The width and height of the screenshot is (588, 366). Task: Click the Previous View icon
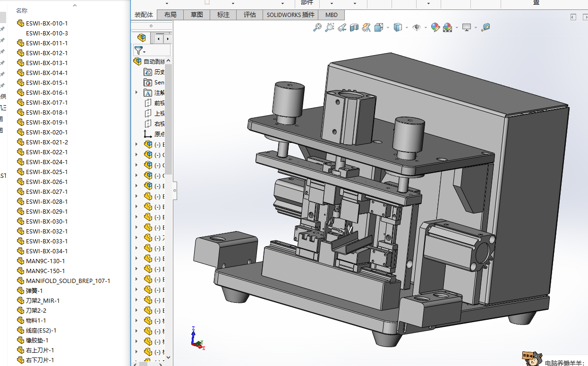[342, 28]
